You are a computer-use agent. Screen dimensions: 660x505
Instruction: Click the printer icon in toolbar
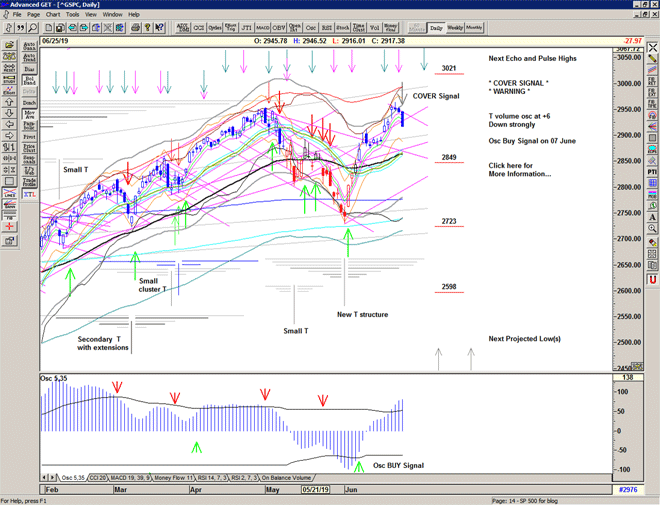click(136, 28)
